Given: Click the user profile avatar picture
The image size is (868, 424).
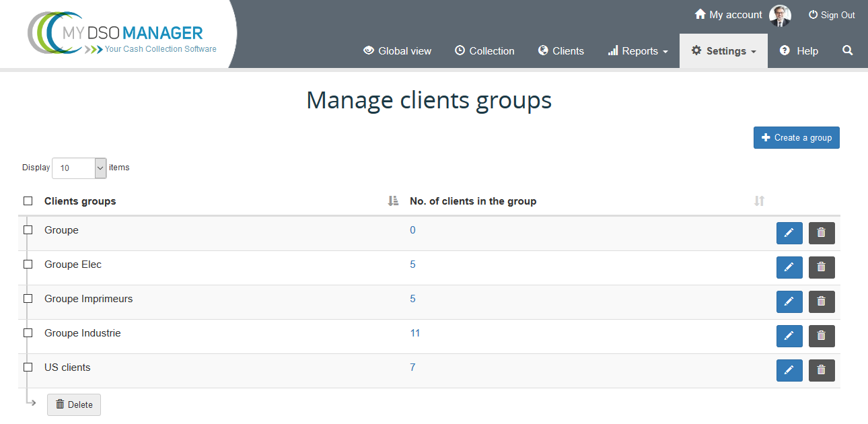Looking at the screenshot, I should coord(780,15).
